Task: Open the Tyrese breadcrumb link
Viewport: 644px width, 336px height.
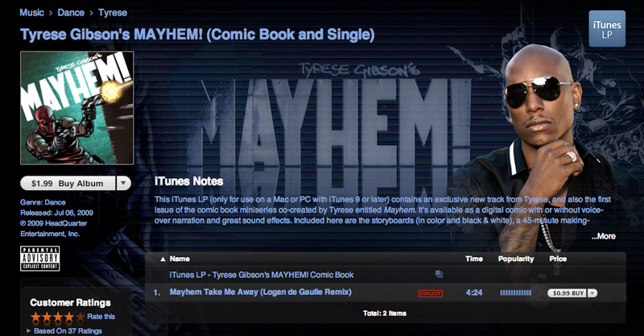Action: coord(113,13)
